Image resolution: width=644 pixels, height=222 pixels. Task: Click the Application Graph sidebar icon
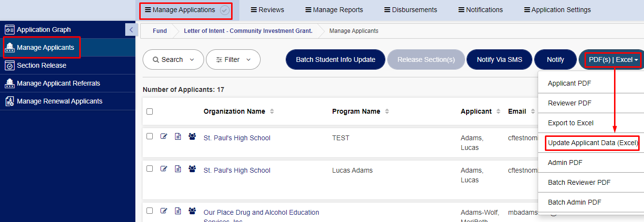point(10,30)
